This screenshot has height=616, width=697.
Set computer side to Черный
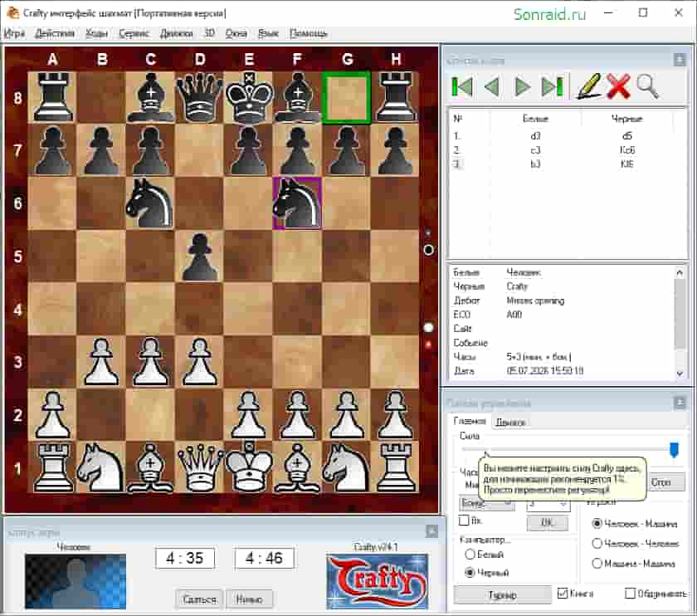[x=487, y=572]
